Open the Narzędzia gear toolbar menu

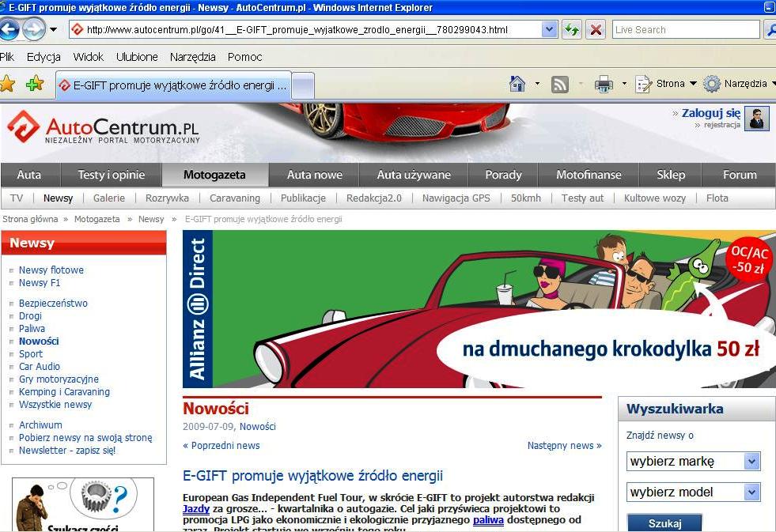[x=739, y=84]
